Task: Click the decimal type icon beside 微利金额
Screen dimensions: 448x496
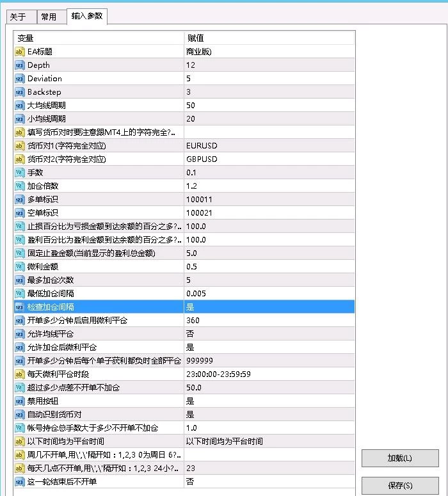Action: click(x=19, y=266)
